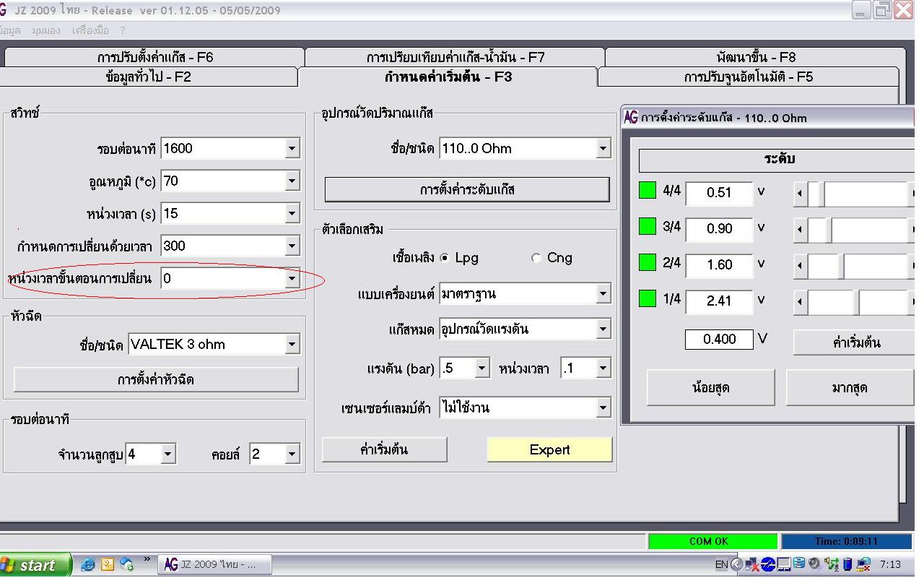Select the Cng fuel radio button
This screenshot has height=578, width=924.
point(536,258)
